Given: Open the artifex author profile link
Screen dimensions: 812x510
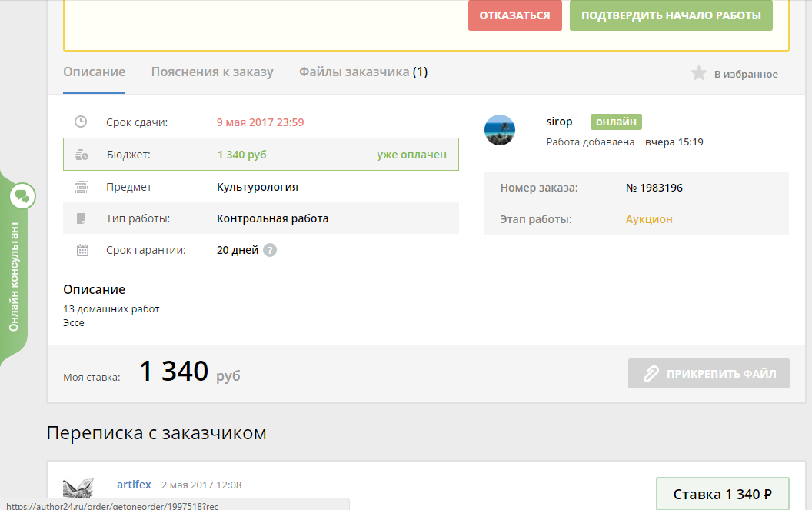Looking at the screenshot, I should coord(135,485).
